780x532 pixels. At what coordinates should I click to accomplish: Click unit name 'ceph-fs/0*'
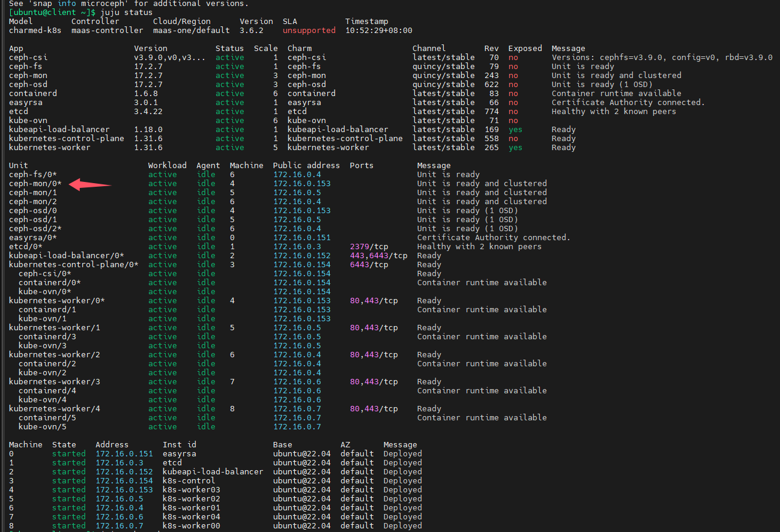pos(33,175)
